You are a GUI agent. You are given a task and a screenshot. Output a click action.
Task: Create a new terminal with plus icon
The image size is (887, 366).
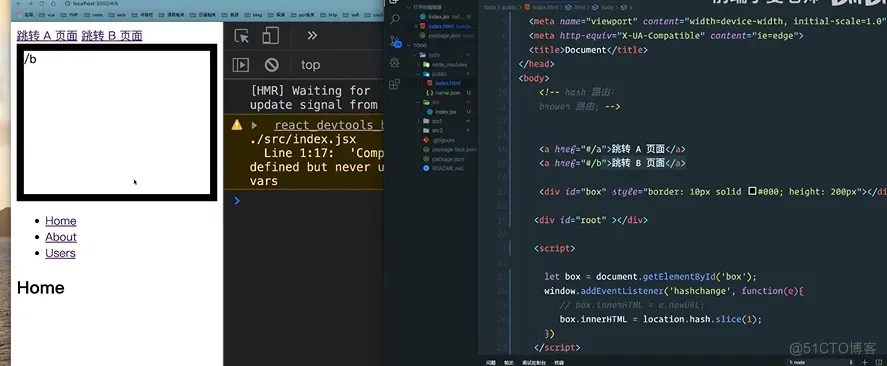click(x=864, y=363)
